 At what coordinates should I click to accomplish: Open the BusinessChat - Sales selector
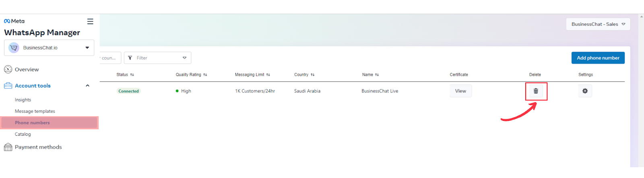pos(598,24)
